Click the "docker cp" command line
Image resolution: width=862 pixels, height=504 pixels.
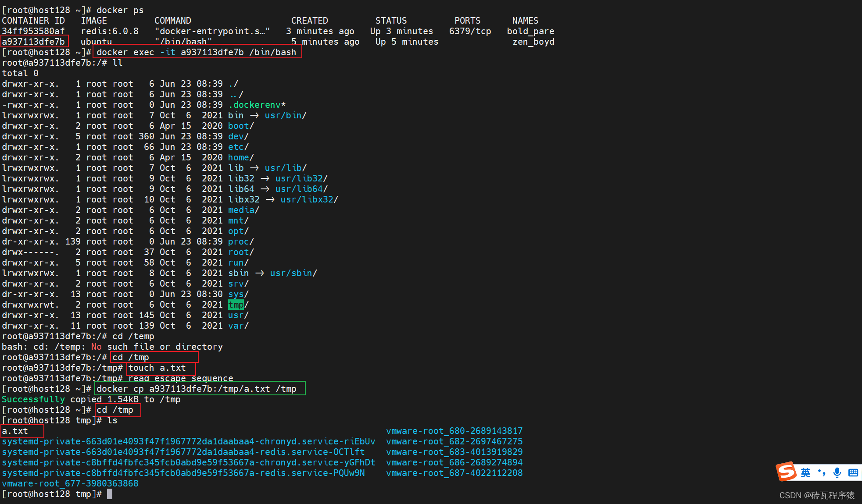click(x=197, y=389)
